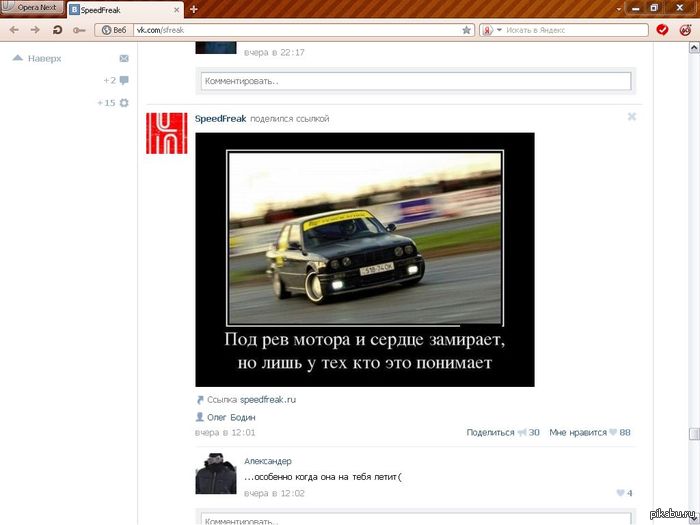The image size is (700, 525).
Task: Open the +2 comments notification icon
Action: point(124,80)
